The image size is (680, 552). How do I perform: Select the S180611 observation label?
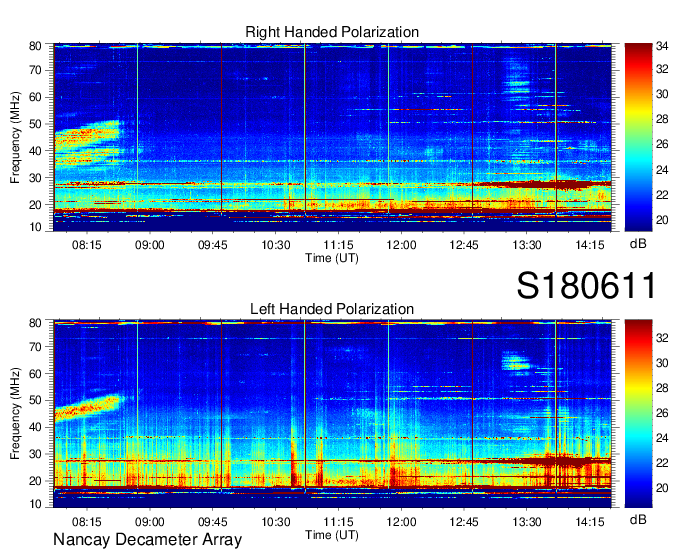pos(586,286)
